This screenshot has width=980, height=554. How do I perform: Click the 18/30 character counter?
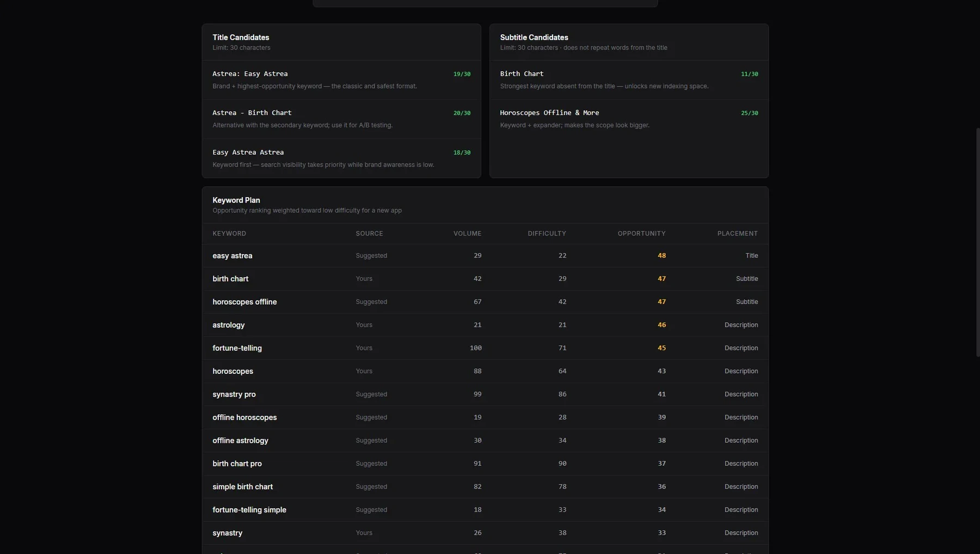(x=462, y=153)
